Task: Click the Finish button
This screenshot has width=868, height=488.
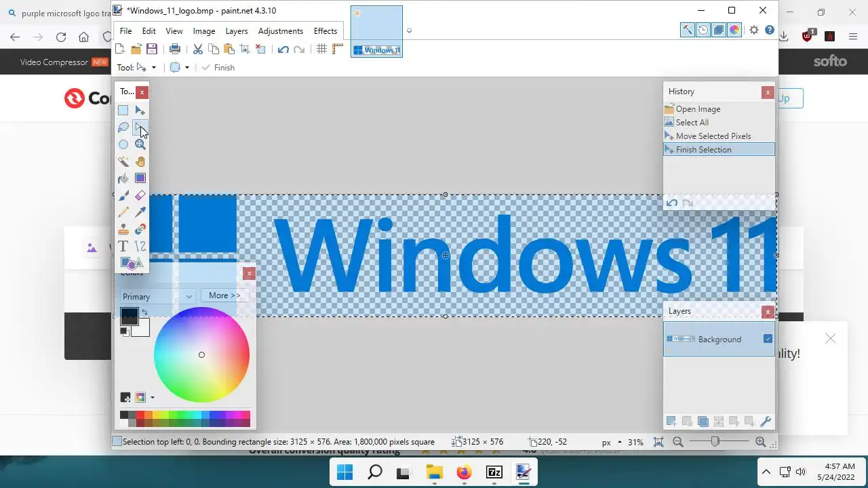Action: [218, 67]
